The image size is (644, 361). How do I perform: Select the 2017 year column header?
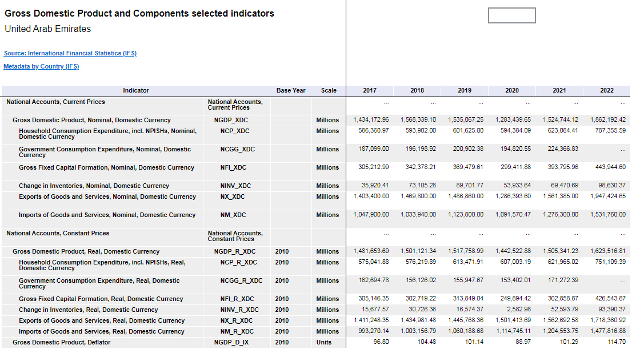(x=370, y=90)
